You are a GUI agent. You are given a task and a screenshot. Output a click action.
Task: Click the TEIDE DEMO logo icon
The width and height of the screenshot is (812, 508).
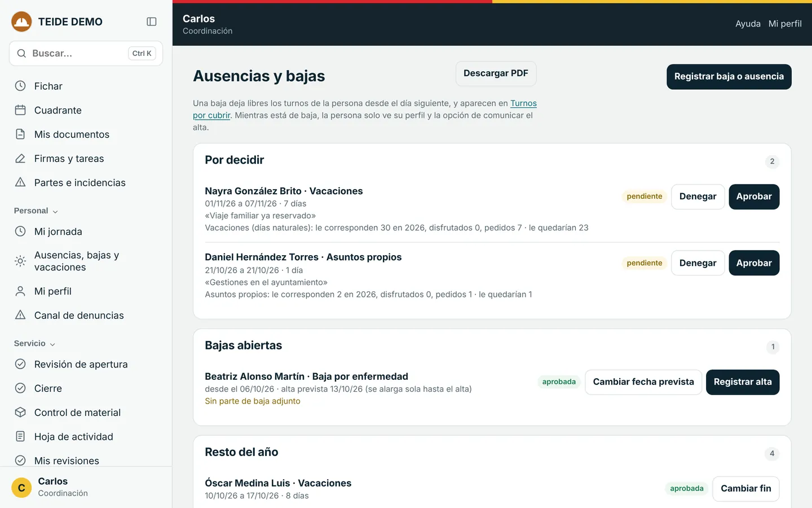(x=21, y=21)
